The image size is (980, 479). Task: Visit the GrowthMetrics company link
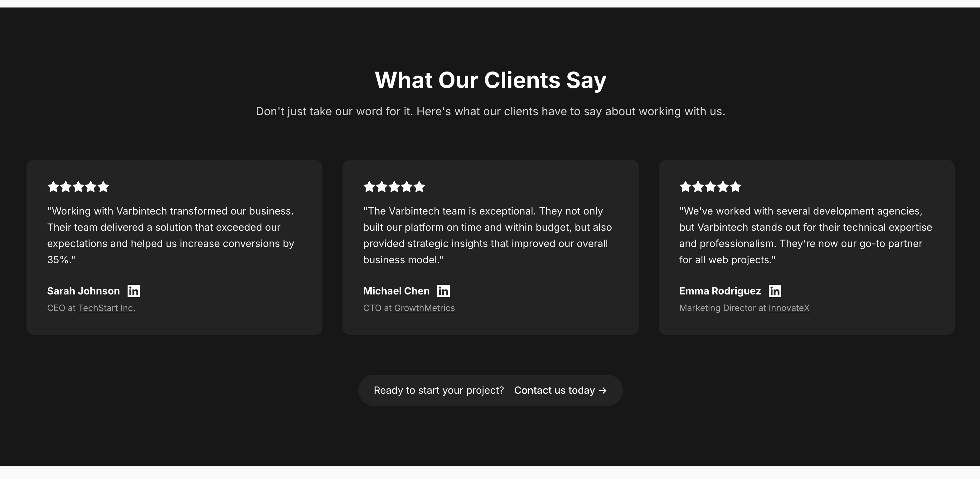tap(425, 308)
